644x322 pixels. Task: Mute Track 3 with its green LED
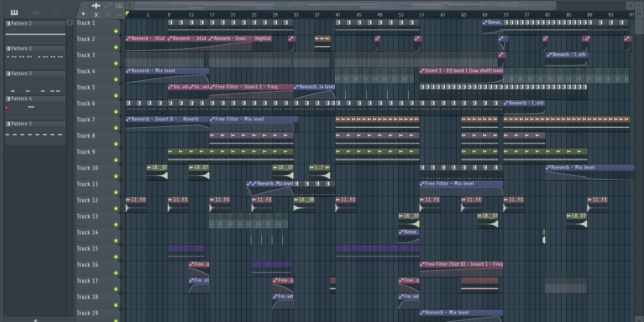pyautogui.click(x=116, y=63)
